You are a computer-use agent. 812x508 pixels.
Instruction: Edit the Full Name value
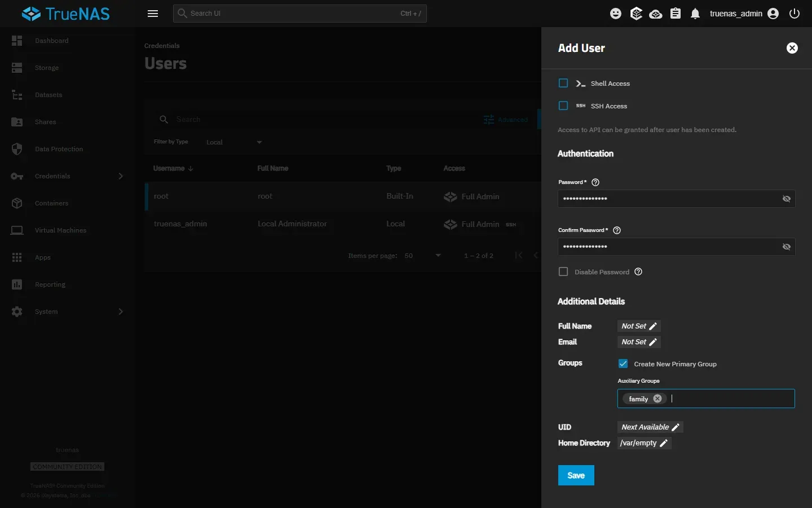pos(639,326)
